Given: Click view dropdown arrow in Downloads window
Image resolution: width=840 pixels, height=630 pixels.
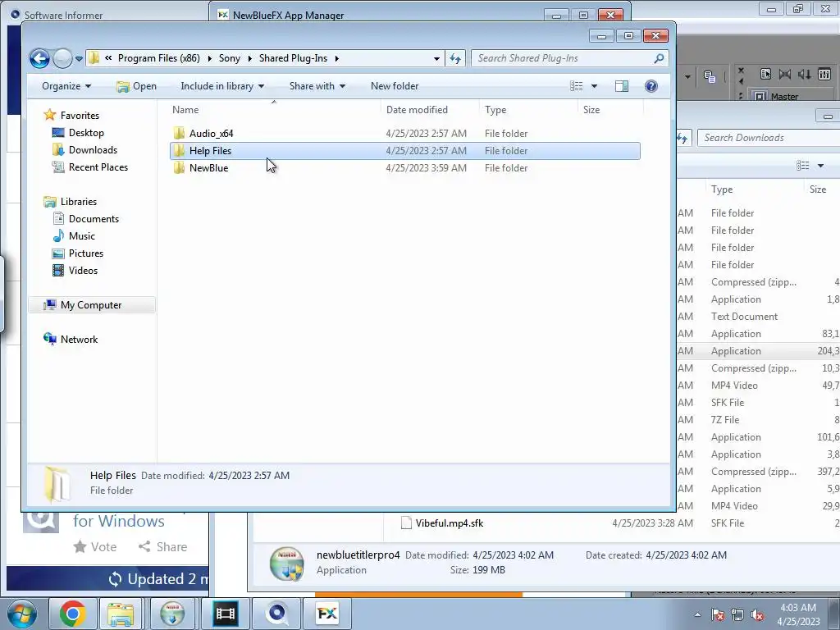Looking at the screenshot, I should click(x=820, y=166).
